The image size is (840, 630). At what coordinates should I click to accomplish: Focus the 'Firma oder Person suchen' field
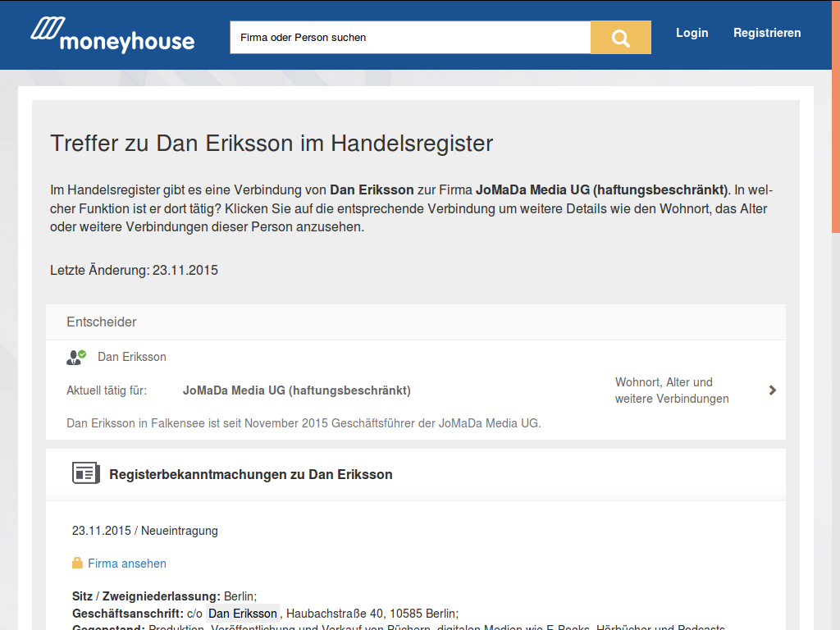point(409,38)
